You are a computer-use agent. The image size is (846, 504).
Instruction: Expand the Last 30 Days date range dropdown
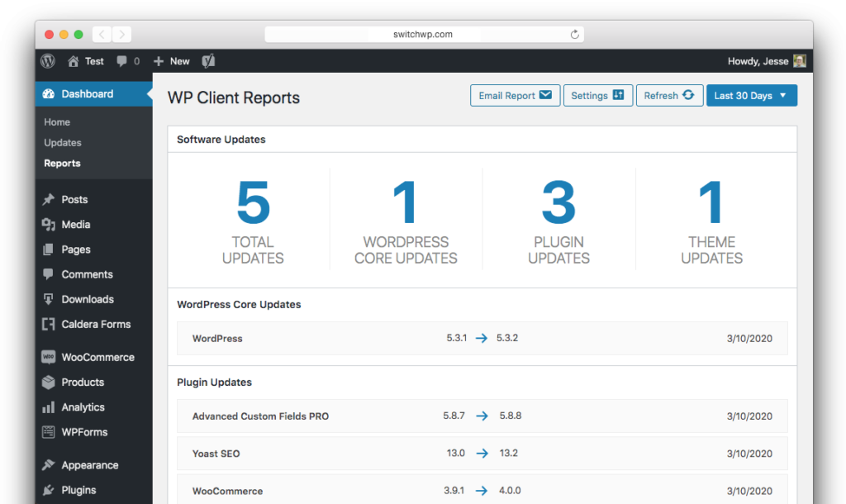point(751,96)
